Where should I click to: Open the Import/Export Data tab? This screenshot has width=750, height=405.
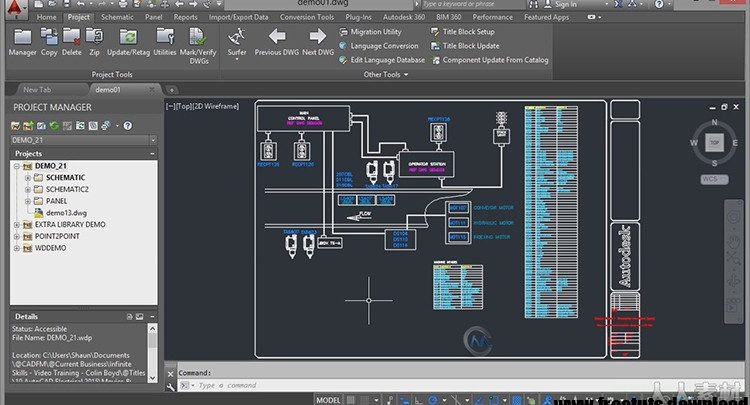238,17
